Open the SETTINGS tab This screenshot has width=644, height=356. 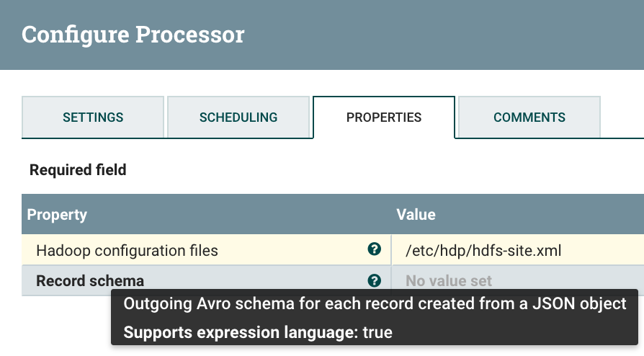(x=93, y=117)
